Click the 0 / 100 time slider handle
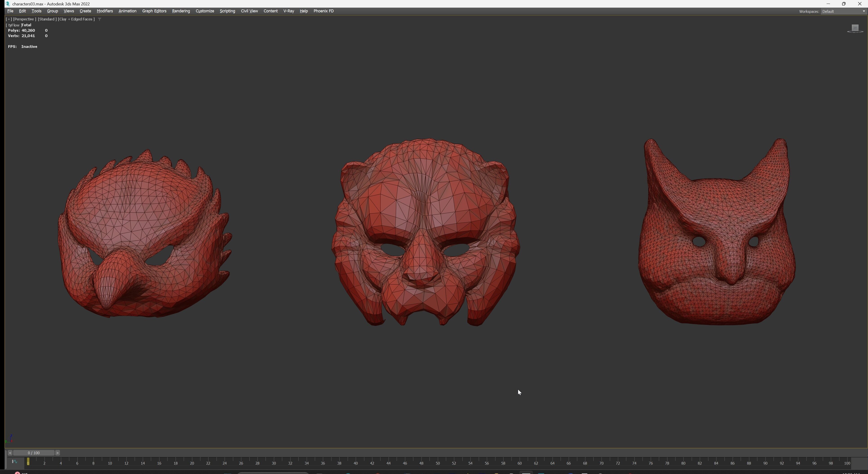The width and height of the screenshot is (868, 474). (34, 453)
